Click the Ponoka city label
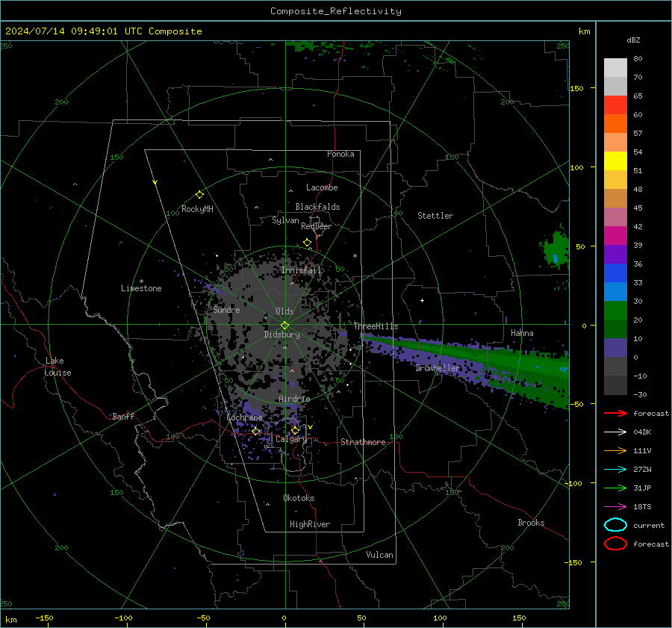 tap(340, 154)
